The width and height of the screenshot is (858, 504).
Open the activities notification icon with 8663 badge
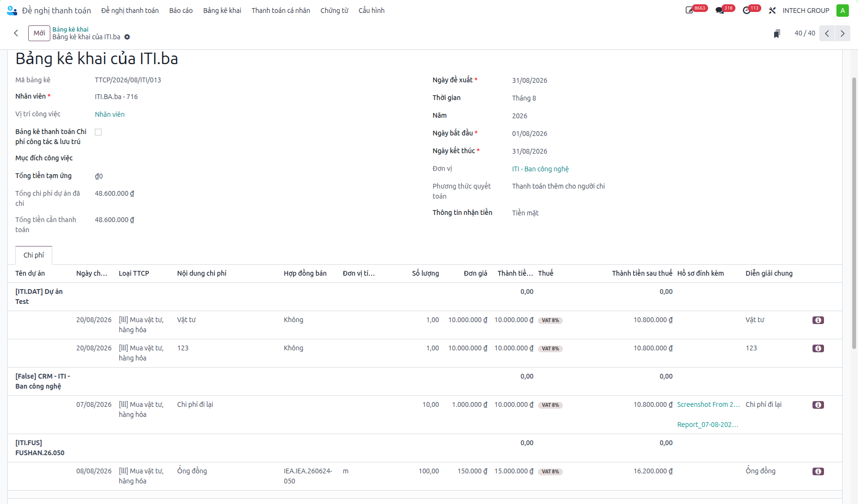tap(690, 11)
